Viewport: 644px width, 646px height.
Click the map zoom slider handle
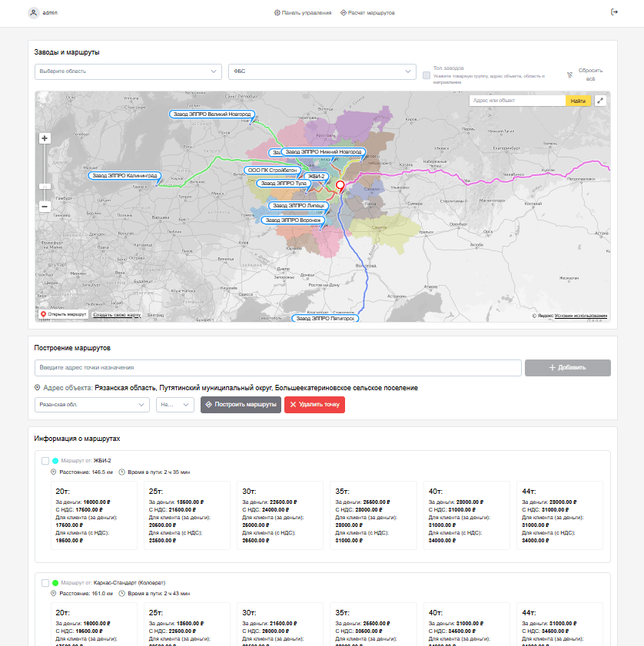tap(45, 187)
